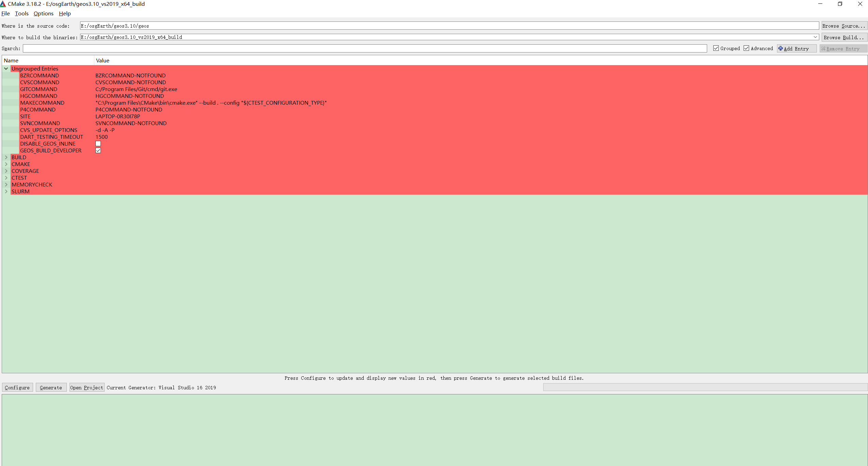Open the Help menu
Viewport: 868px width, 466px height.
pyautogui.click(x=65, y=13)
